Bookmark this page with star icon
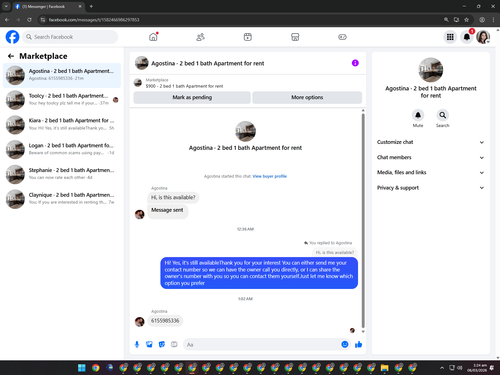 click(466, 20)
